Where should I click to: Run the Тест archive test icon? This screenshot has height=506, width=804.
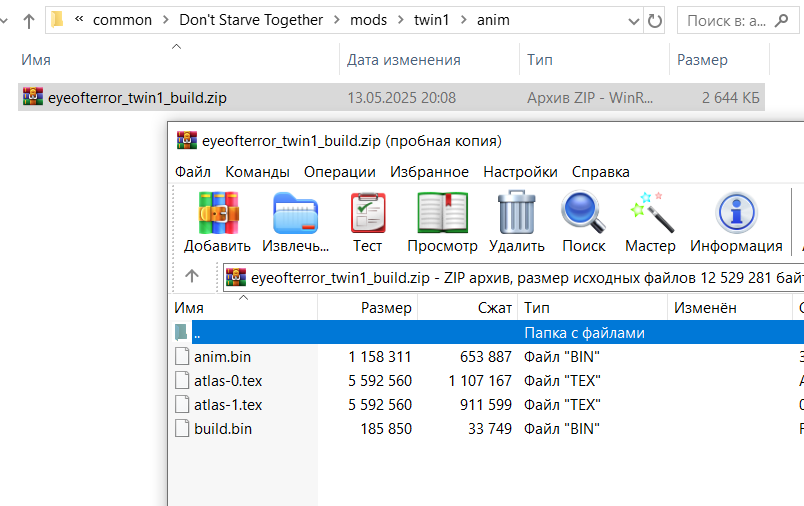(x=367, y=213)
